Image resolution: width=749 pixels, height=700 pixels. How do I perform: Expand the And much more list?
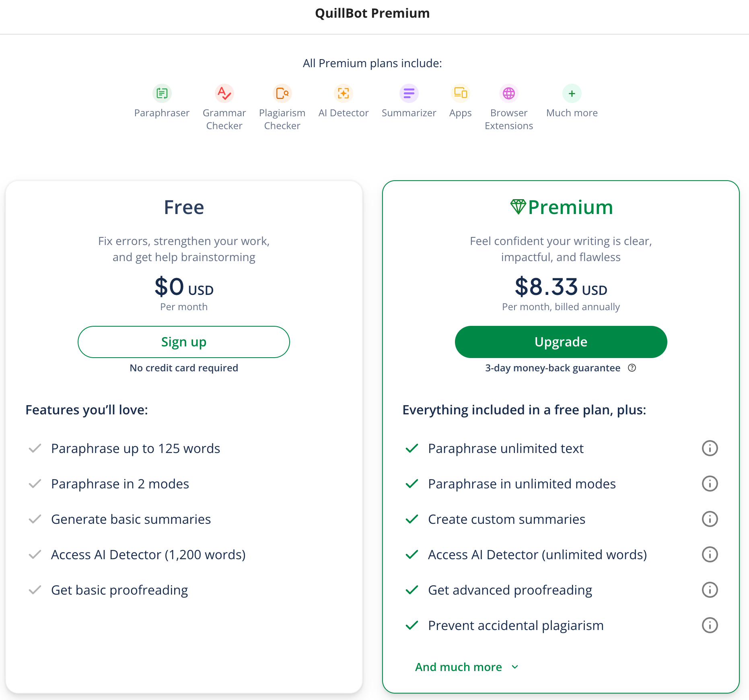click(459, 667)
